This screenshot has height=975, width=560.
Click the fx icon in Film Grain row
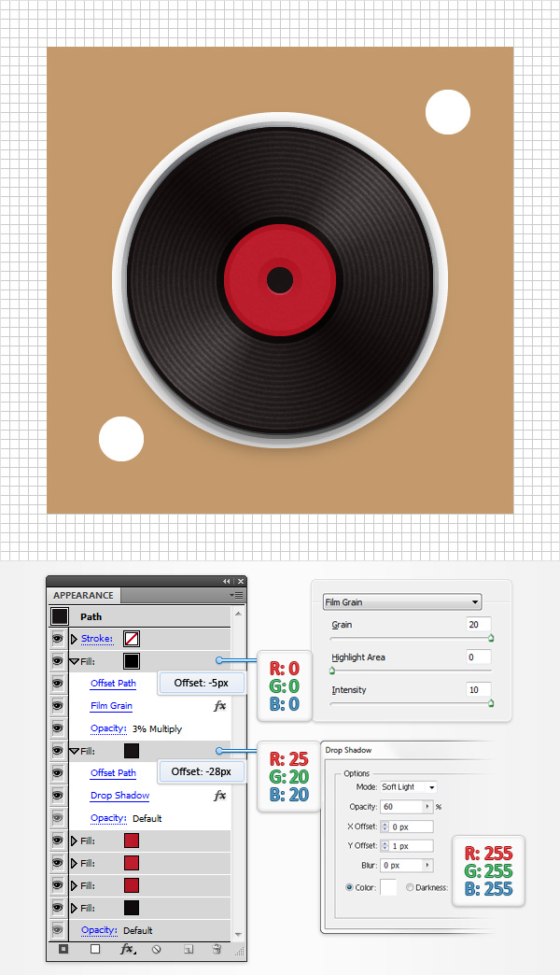[219, 706]
